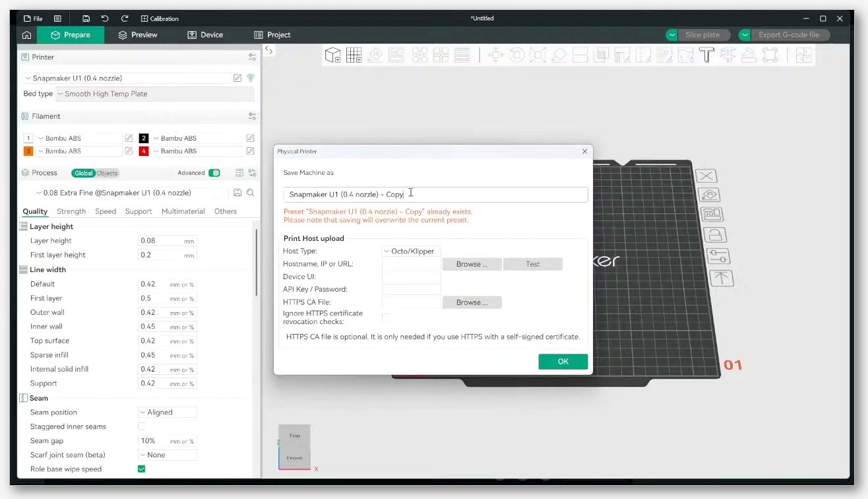Confirm dialog with OK button
Screen dimensions: 868x499
(x=563, y=361)
